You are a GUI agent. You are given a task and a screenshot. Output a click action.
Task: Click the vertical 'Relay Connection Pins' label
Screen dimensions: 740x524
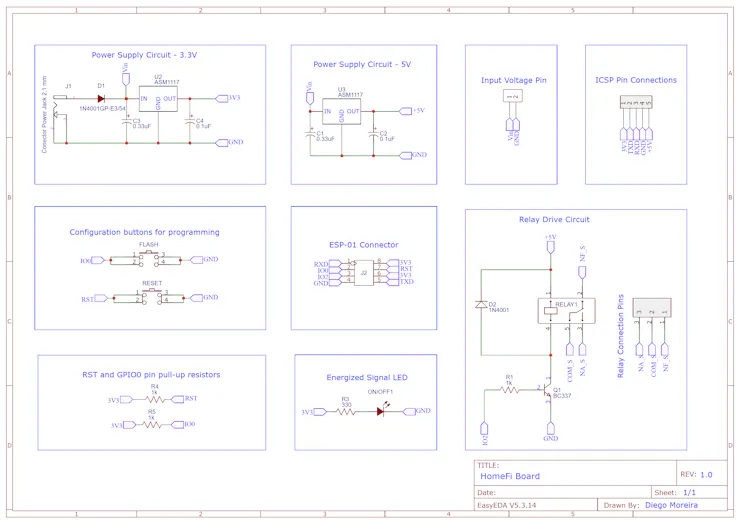pos(621,336)
